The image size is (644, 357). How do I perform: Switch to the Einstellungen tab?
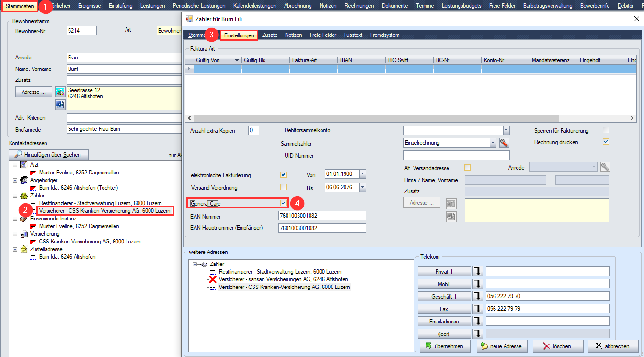239,35
